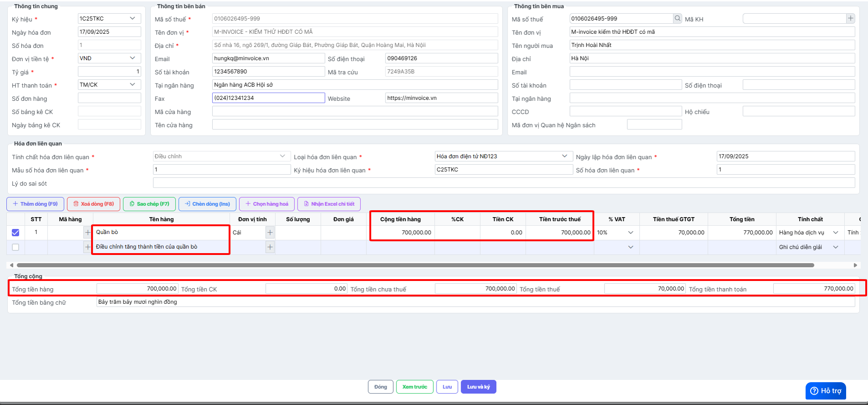Click the Lý do sai sót input field
Screen dimensions: 868x405
503,183
